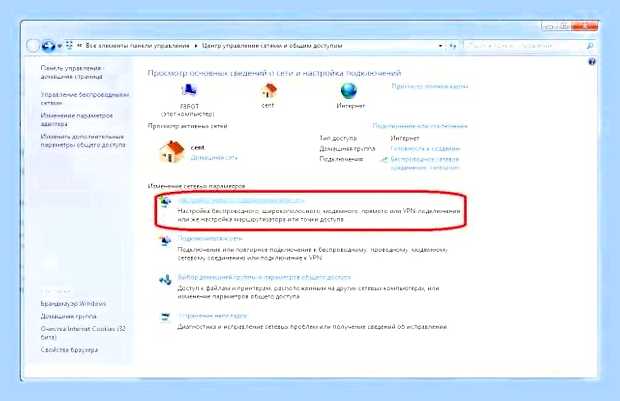Open Очистка Internet Cookies (32 бита)
The width and height of the screenshot is (620, 401).
pyautogui.click(x=83, y=333)
